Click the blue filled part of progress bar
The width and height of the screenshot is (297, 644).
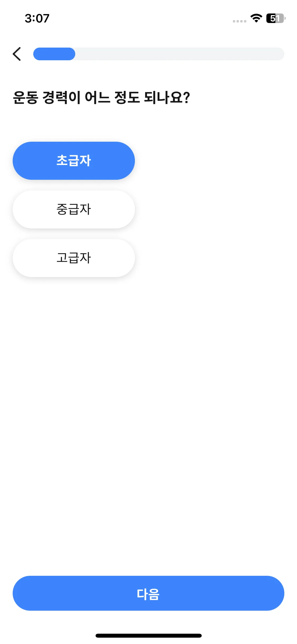tap(54, 54)
